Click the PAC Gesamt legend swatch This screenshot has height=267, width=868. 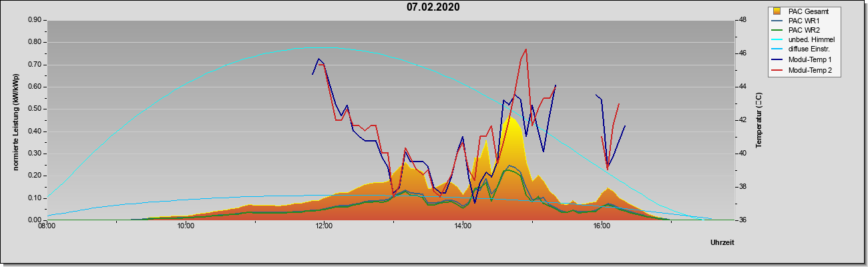coord(777,11)
